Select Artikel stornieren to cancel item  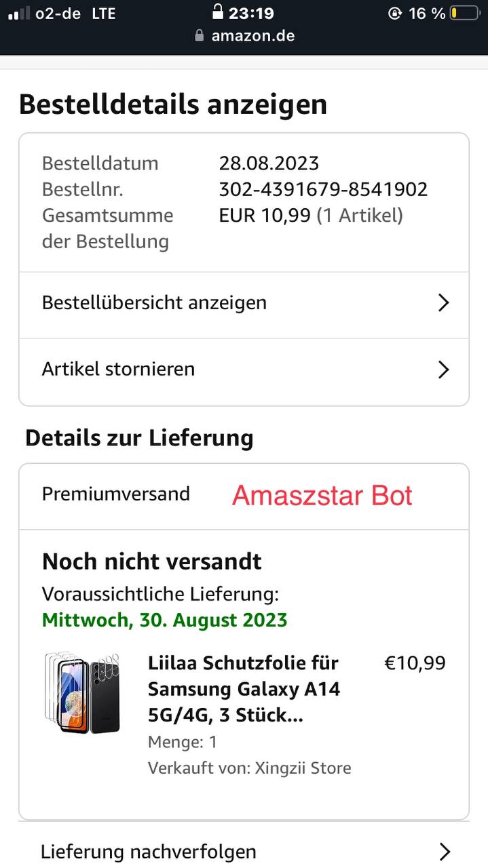118,369
